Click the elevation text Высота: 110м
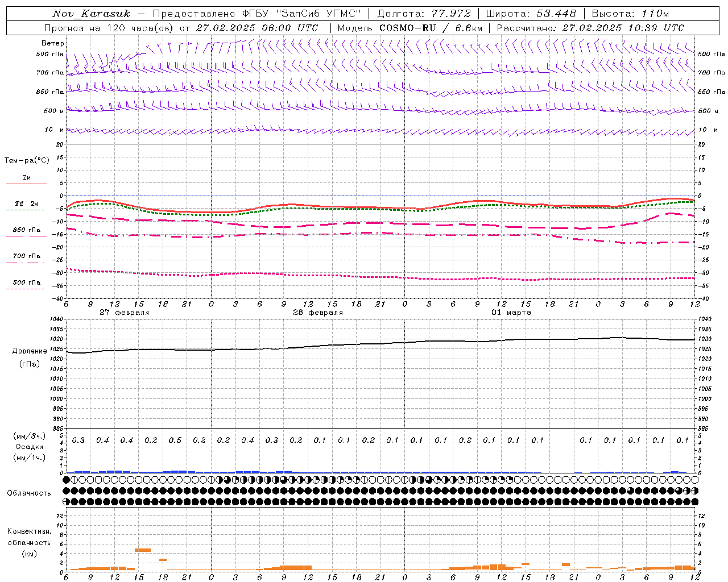 (630, 14)
